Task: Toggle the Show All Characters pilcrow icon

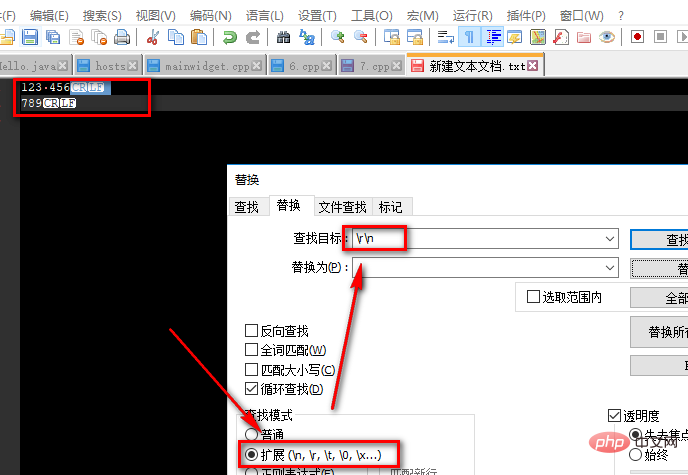Action: pyautogui.click(x=469, y=38)
